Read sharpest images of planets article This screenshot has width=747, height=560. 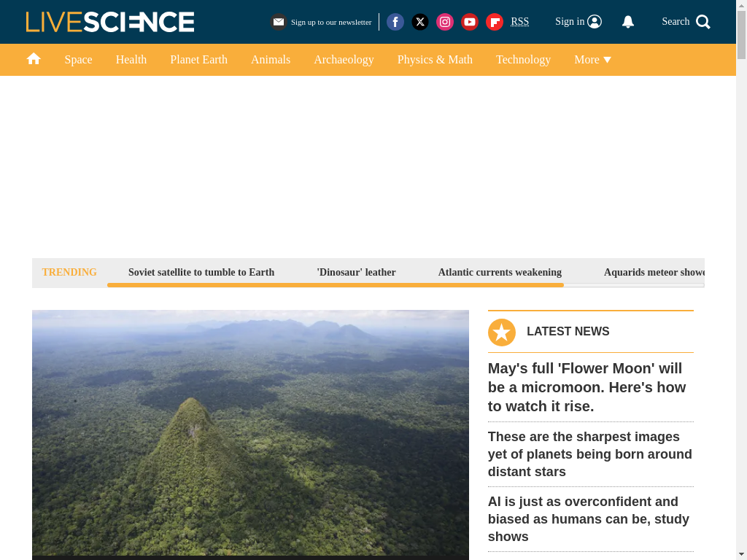(x=589, y=454)
